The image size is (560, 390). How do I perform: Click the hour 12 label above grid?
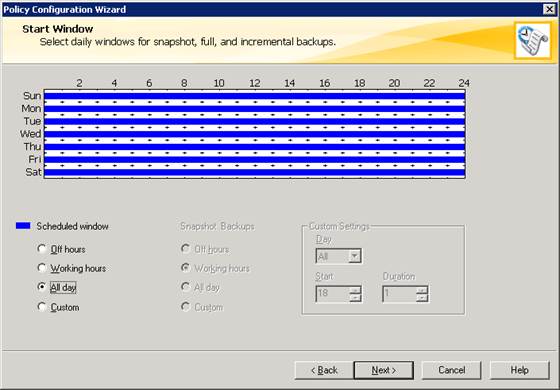tap(255, 83)
